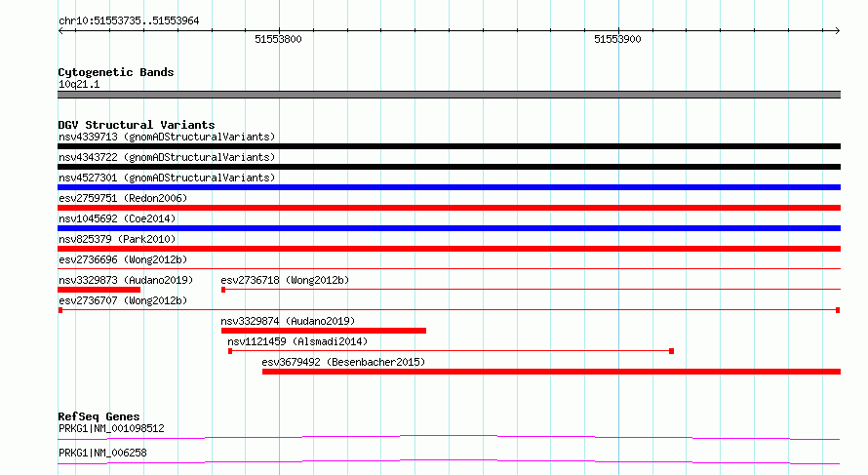Screen dimensions: 868x475
Task: Click the RefSeq Genes track title
Action: click(x=99, y=416)
